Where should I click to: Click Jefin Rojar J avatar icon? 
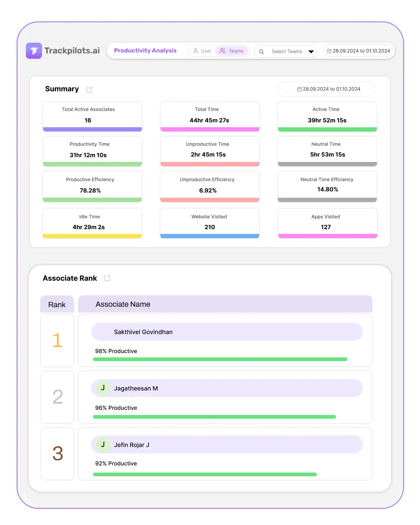pyautogui.click(x=103, y=445)
